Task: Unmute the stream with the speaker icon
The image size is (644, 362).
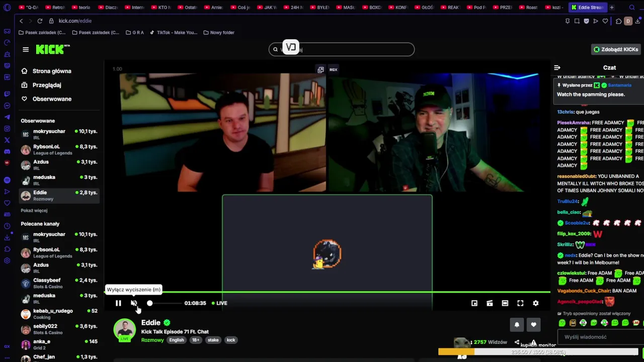Action: 134,303
